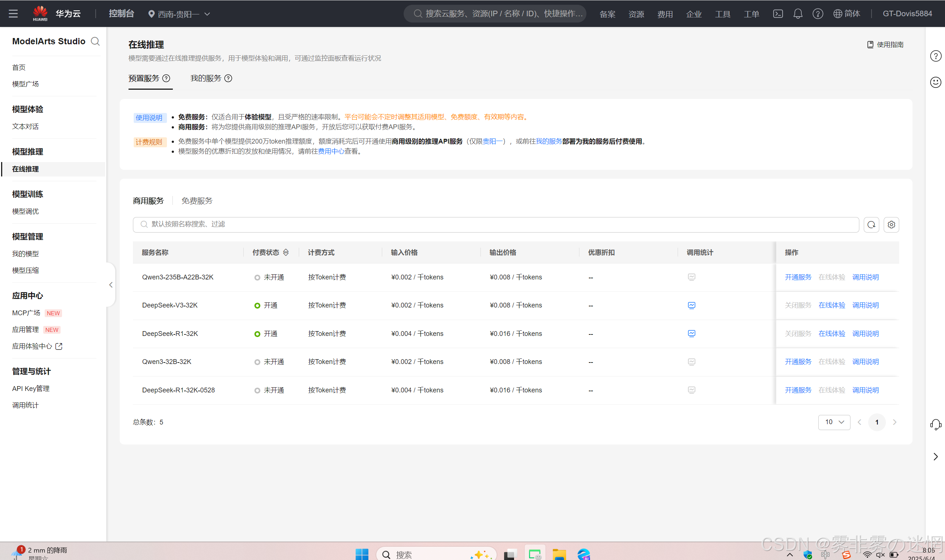Open call statistics chart for DeepSeek-R1-32K

pyautogui.click(x=691, y=334)
